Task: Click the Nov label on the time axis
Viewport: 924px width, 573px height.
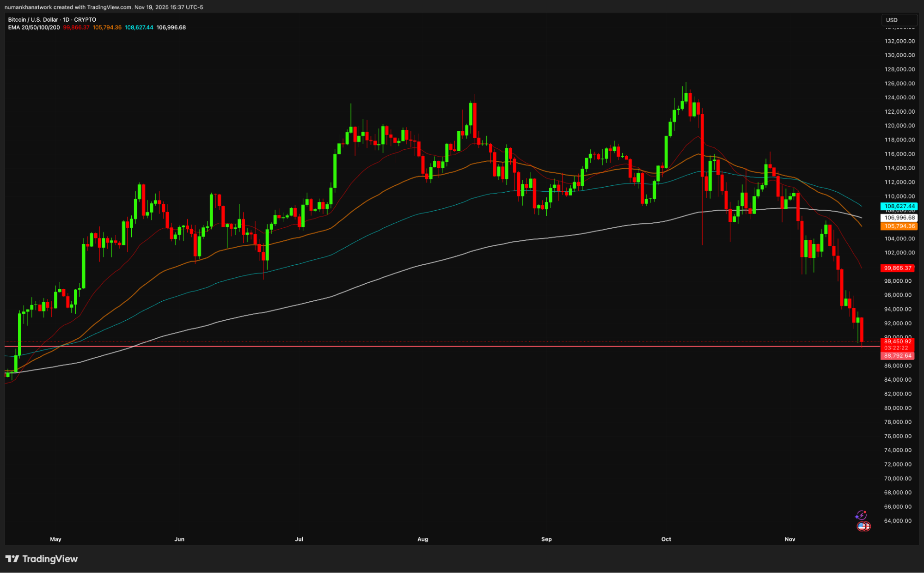Action: pos(790,539)
